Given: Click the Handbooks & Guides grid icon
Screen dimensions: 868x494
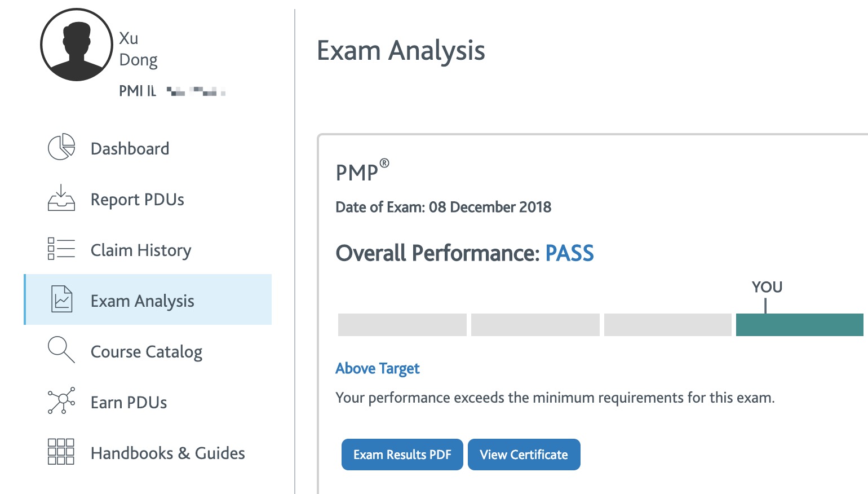Looking at the screenshot, I should [x=61, y=452].
